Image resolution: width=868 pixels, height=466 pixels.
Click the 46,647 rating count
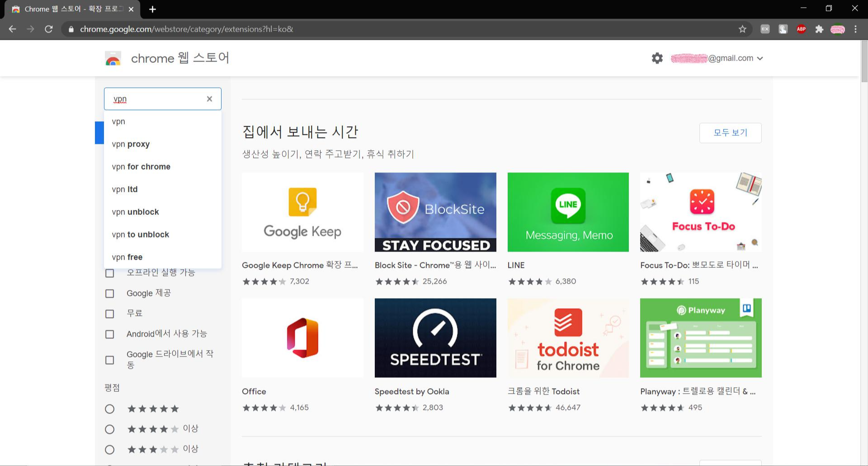click(568, 408)
